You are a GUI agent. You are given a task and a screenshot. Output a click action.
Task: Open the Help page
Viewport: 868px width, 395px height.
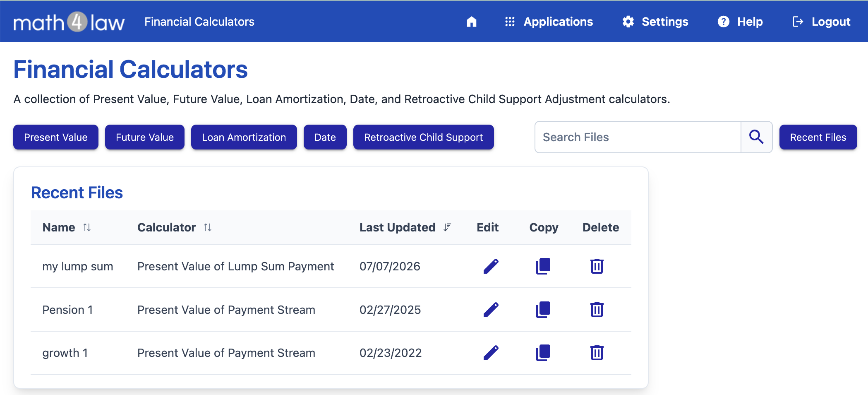(740, 22)
